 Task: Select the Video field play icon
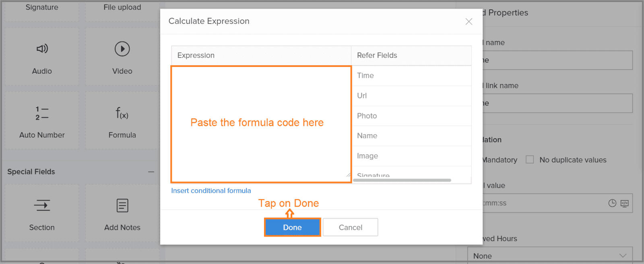pos(122,49)
